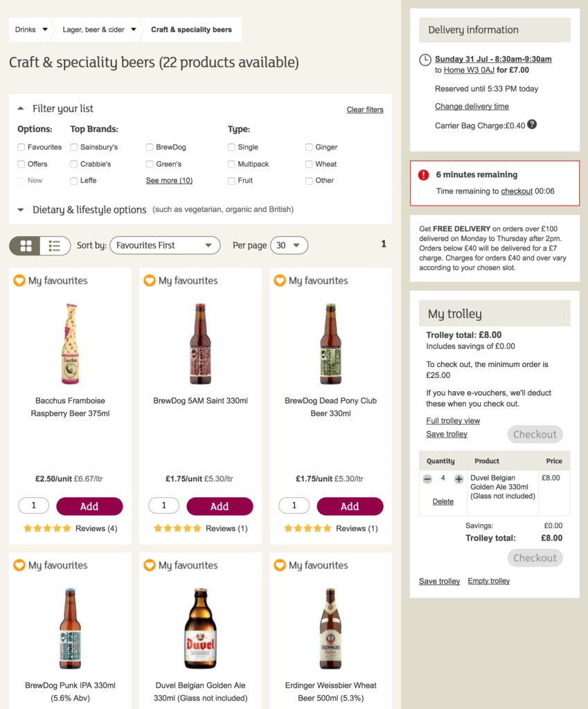588x709 pixels.
Task: Select the Craft & speciality beers breadcrumb
Action: coord(191,29)
